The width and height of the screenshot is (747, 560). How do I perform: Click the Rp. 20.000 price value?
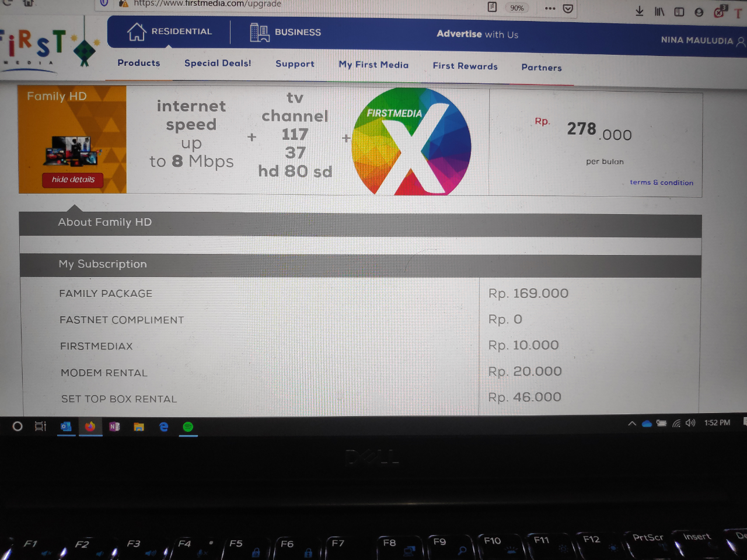525,371
